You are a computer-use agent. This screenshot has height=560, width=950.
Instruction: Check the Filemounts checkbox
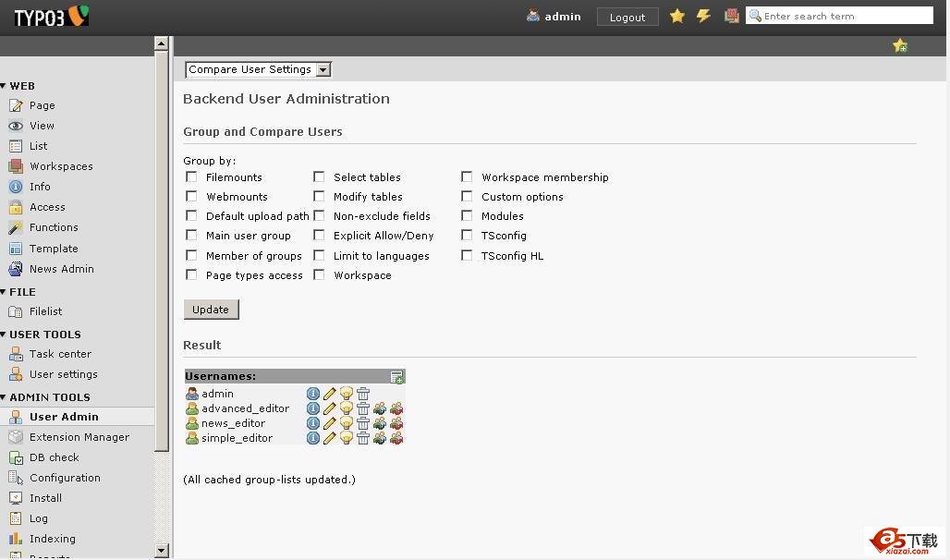[x=191, y=177]
